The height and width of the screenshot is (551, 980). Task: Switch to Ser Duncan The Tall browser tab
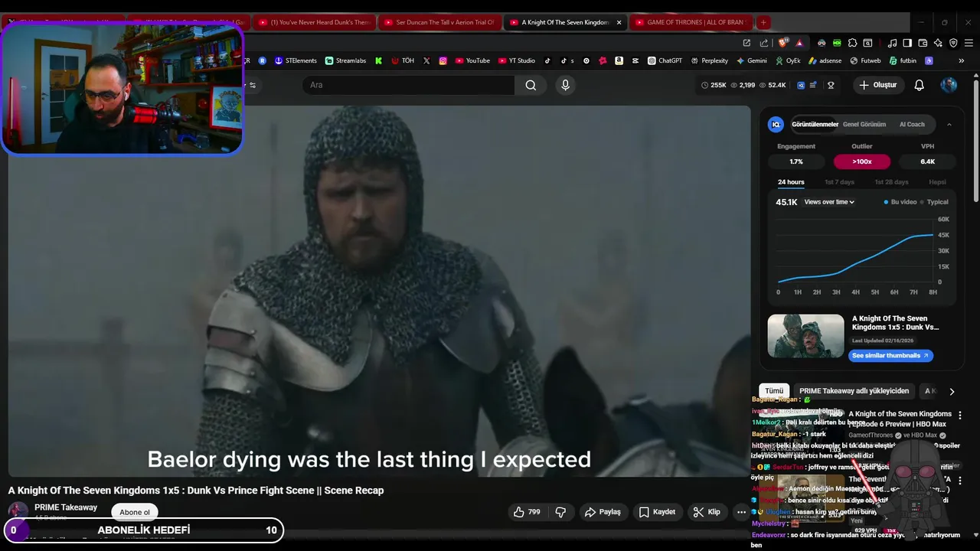coord(439,22)
